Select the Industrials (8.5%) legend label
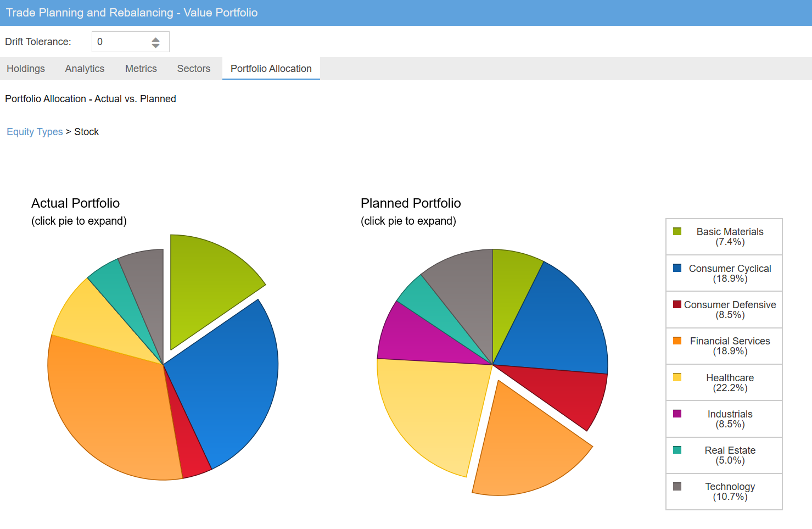Screen dimensions: 812x529 pyautogui.click(x=730, y=419)
